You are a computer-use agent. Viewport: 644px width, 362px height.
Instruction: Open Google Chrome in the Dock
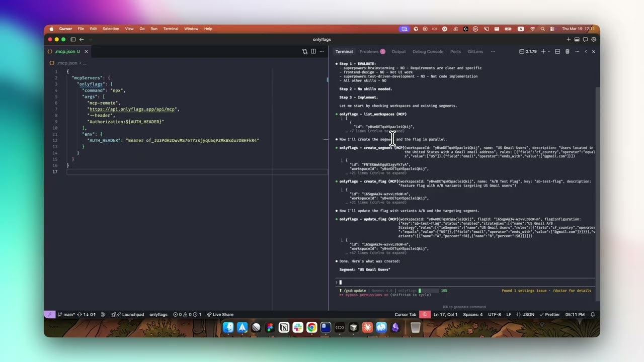coord(311,327)
